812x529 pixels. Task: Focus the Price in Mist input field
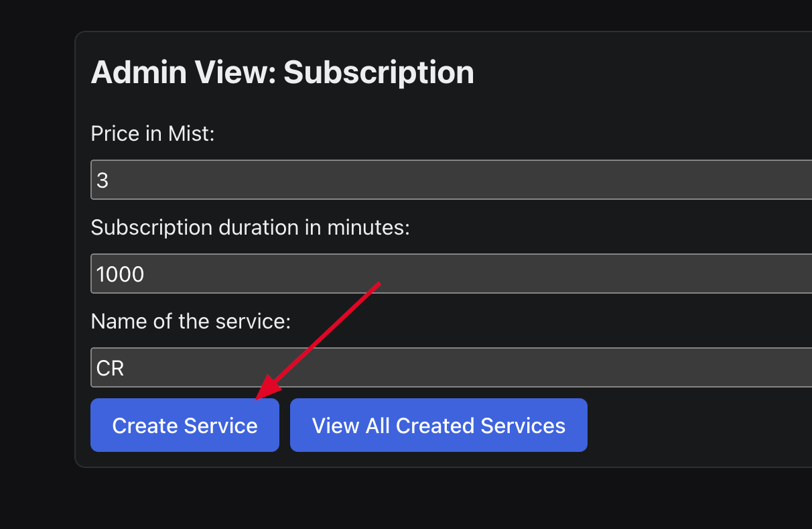(x=450, y=180)
